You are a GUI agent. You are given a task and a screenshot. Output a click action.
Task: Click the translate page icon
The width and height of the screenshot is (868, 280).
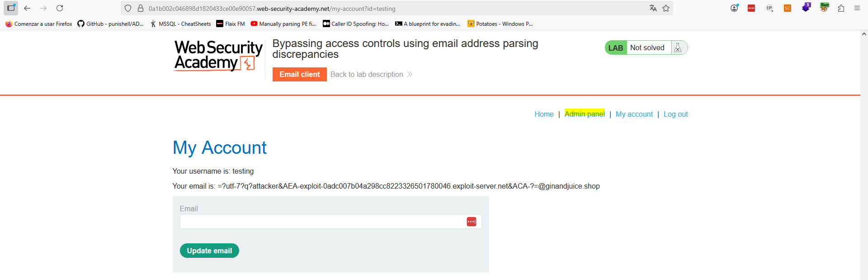653,8
